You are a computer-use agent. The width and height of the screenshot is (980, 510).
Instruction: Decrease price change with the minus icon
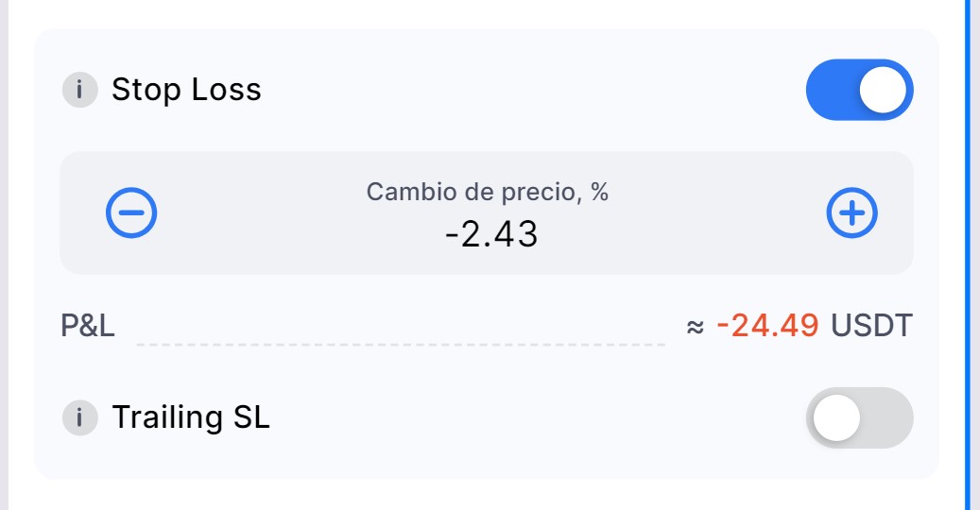pyautogui.click(x=131, y=212)
